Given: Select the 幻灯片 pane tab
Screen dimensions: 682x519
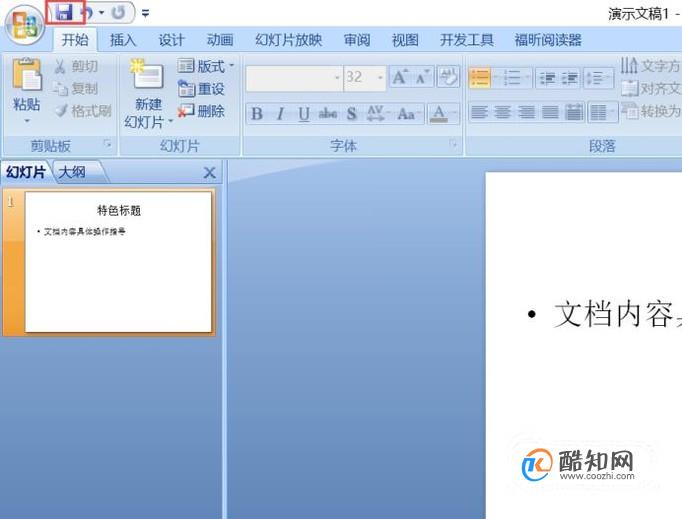Looking at the screenshot, I should click(x=25, y=172).
